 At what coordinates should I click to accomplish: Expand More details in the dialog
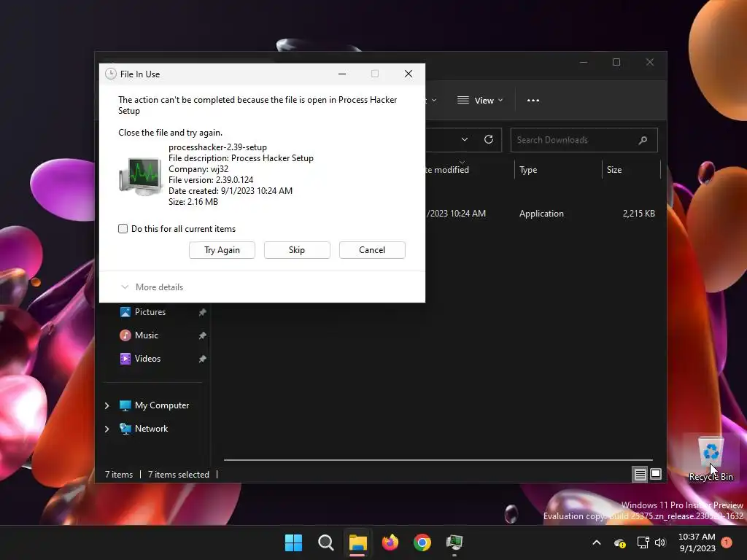152,287
